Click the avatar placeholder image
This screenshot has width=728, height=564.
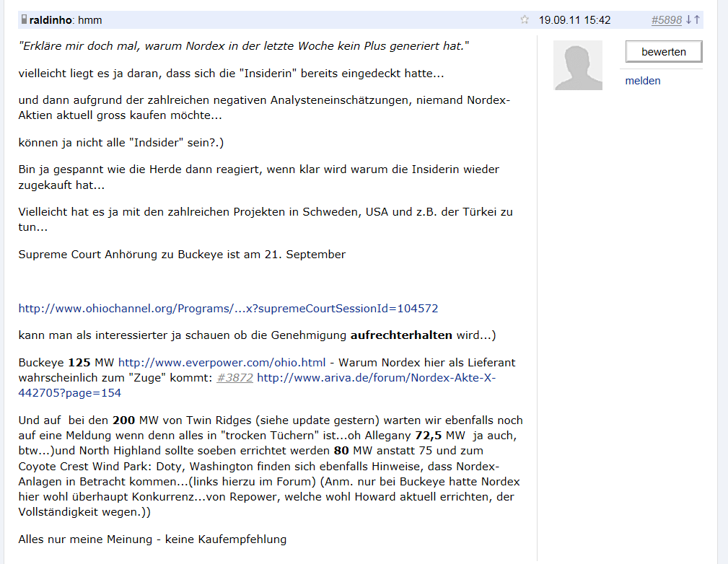[x=577, y=65]
